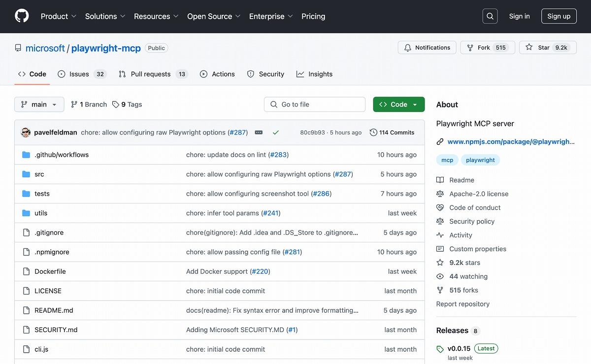Viewport: 591px width, 364px height.
Task: Click the repository book icon beside microsoft
Action: [x=18, y=48]
